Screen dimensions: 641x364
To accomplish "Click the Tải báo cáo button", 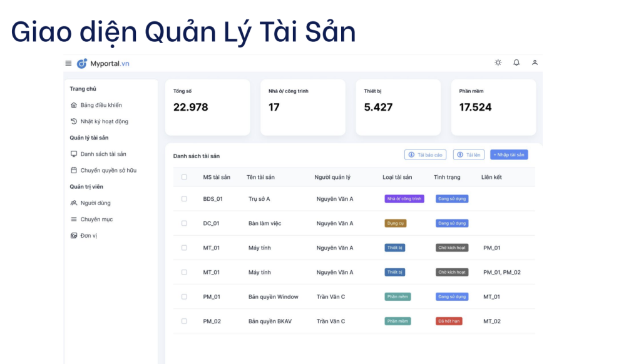I will pyautogui.click(x=426, y=154).
